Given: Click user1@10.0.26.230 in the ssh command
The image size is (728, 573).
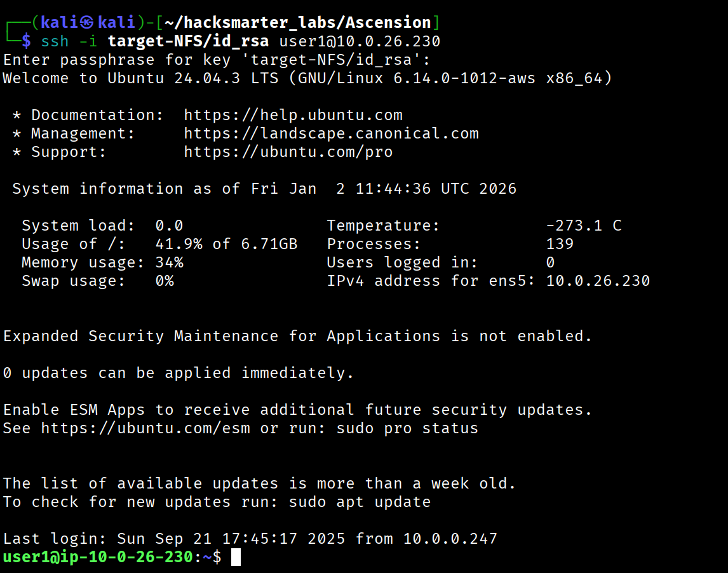Looking at the screenshot, I should click(360, 41).
